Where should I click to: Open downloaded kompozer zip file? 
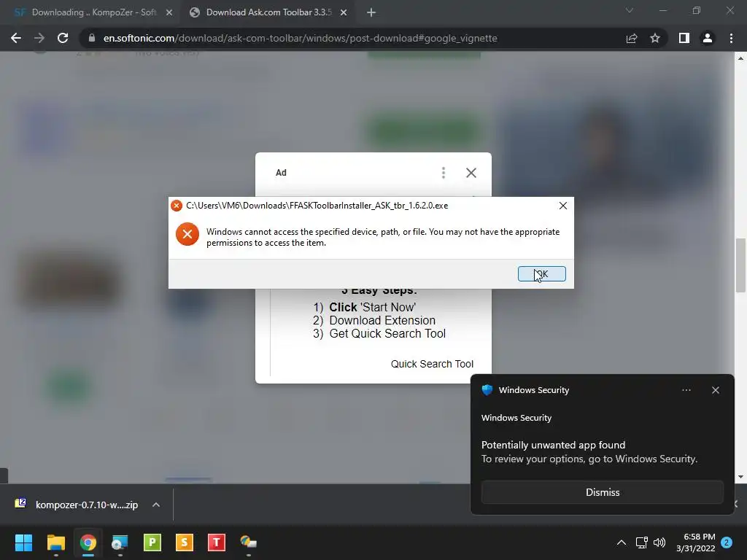pos(77,505)
